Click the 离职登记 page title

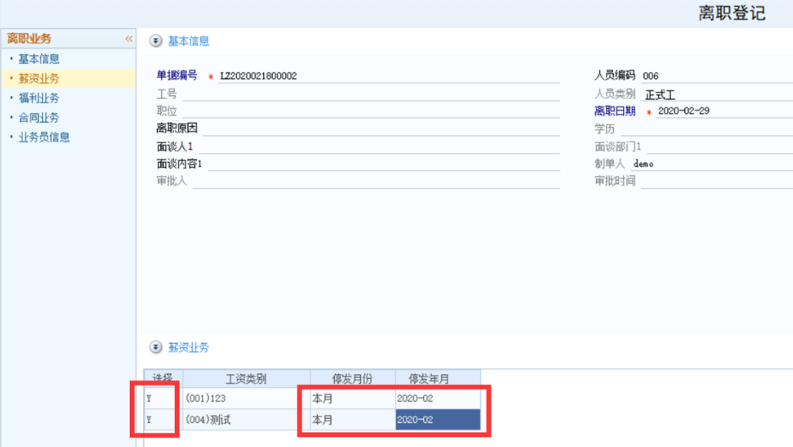coord(732,13)
